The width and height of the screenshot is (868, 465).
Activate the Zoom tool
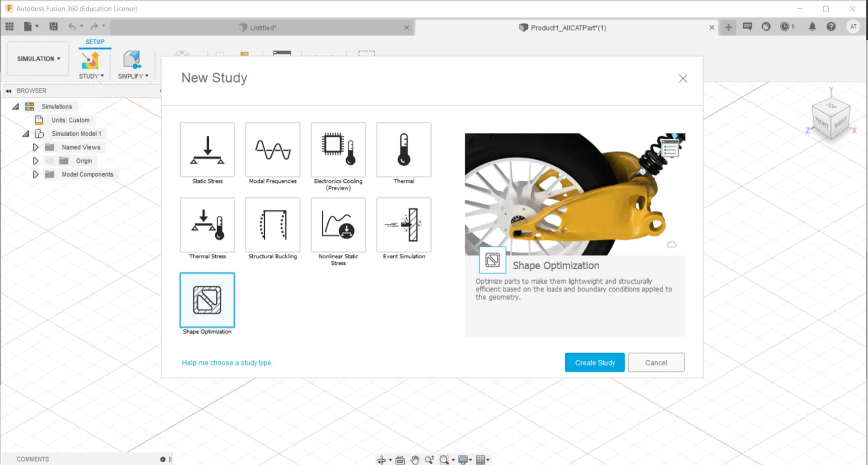tap(429, 460)
